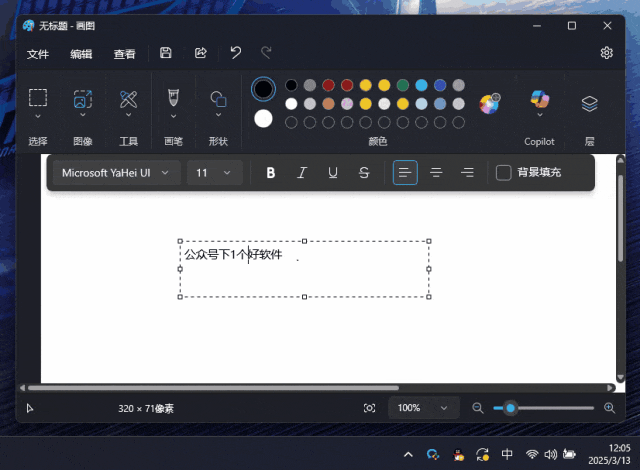Undo the last action

(236, 53)
